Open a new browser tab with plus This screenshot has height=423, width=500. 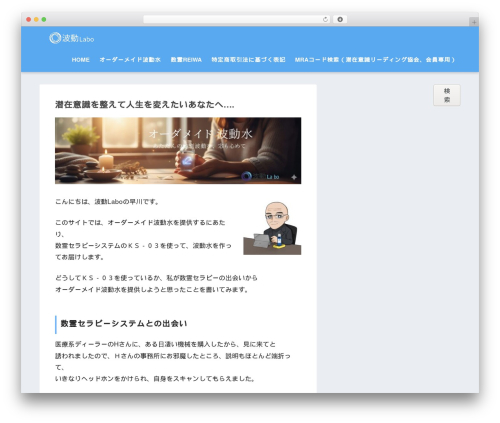[474, 22]
